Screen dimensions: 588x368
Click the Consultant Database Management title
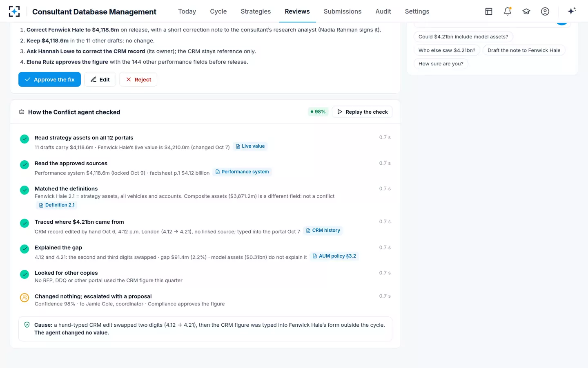coord(94,12)
